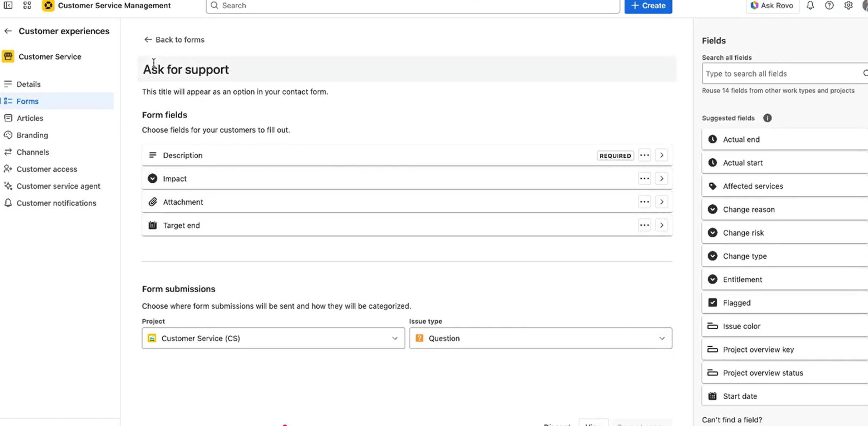Open more options for Impact field

pos(644,179)
